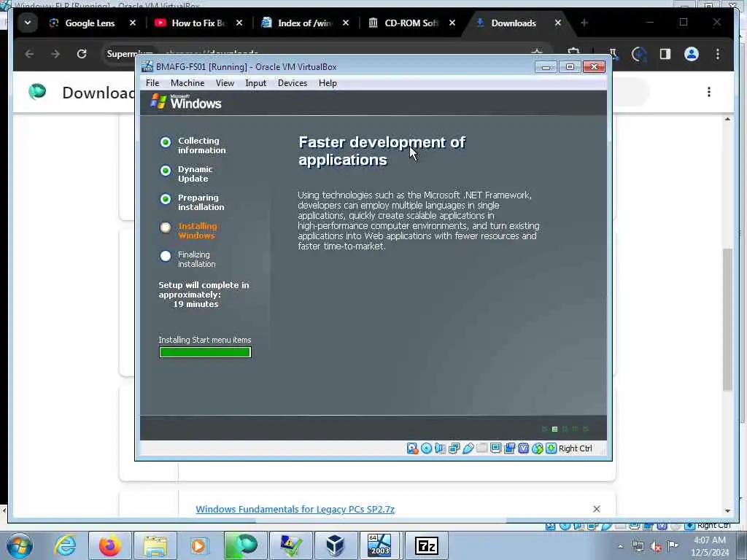The width and height of the screenshot is (747, 560).
Task: Open Windows Explorer from the taskbar
Action: point(155,545)
